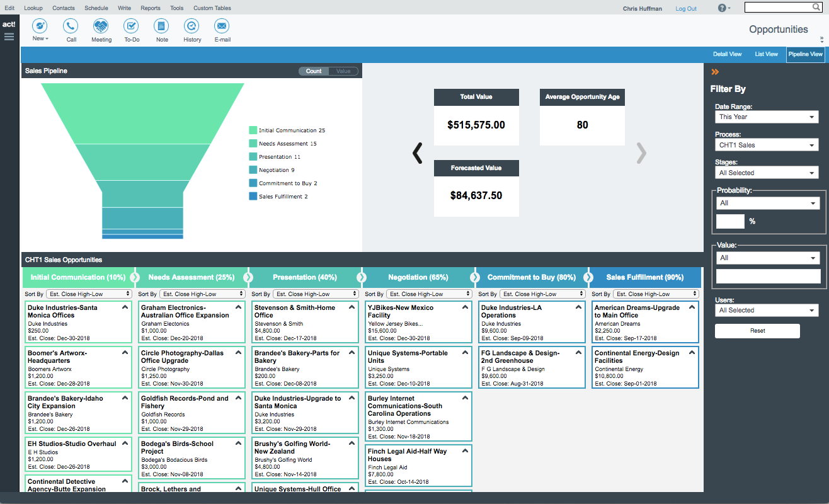Select the Pipeline View tab
The height and width of the screenshot is (504, 829).
click(806, 54)
